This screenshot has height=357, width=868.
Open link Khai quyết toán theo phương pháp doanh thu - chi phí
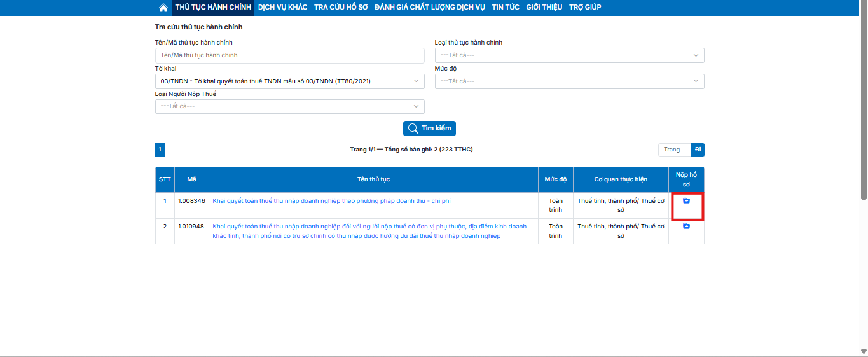(331, 201)
